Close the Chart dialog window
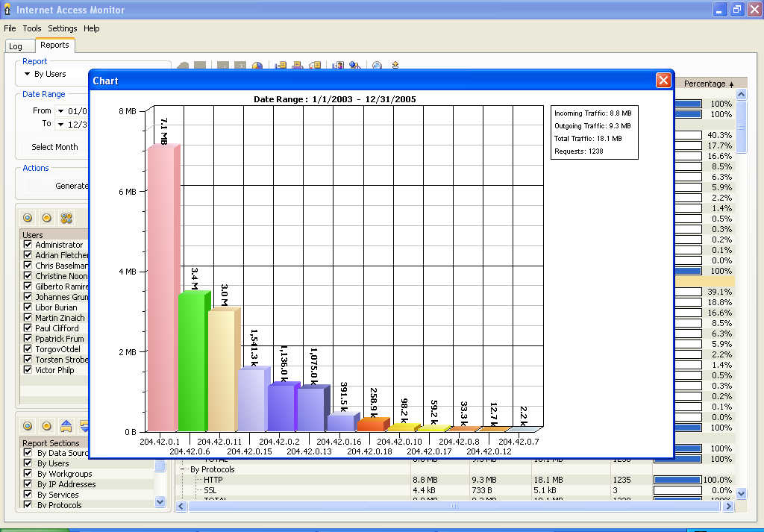Image resolution: width=764 pixels, height=532 pixels. click(x=663, y=81)
